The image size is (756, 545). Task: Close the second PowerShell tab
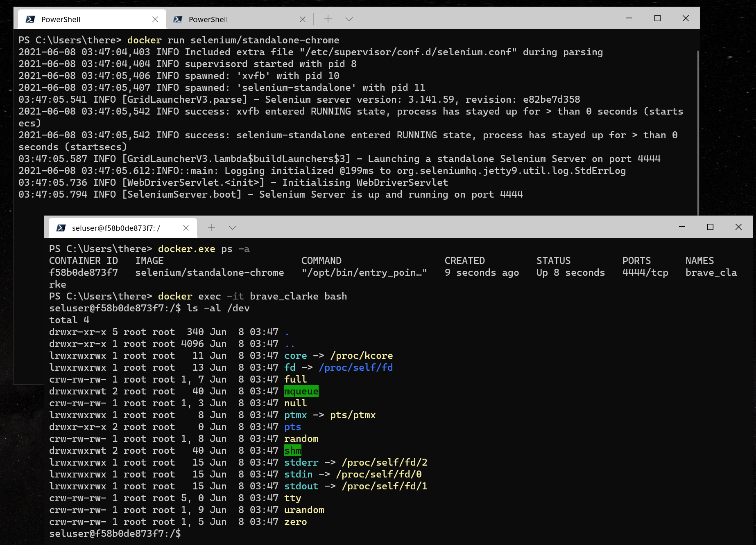(303, 19)
